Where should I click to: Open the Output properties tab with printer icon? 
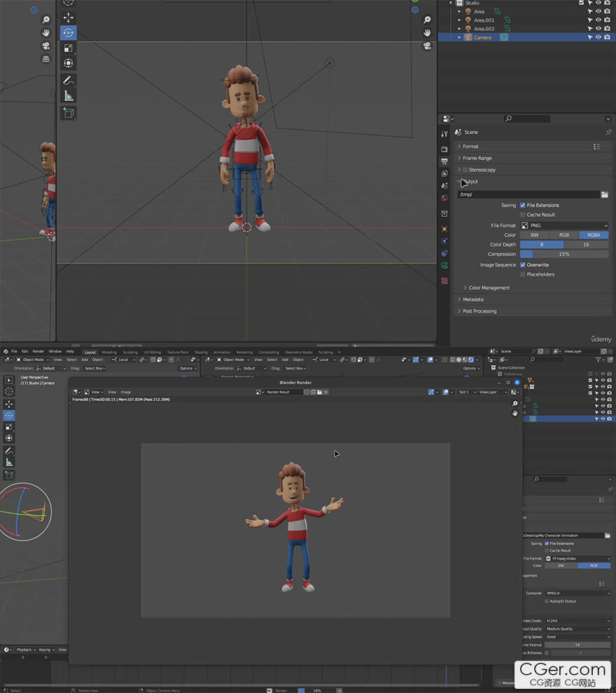[x=444, y=161]
